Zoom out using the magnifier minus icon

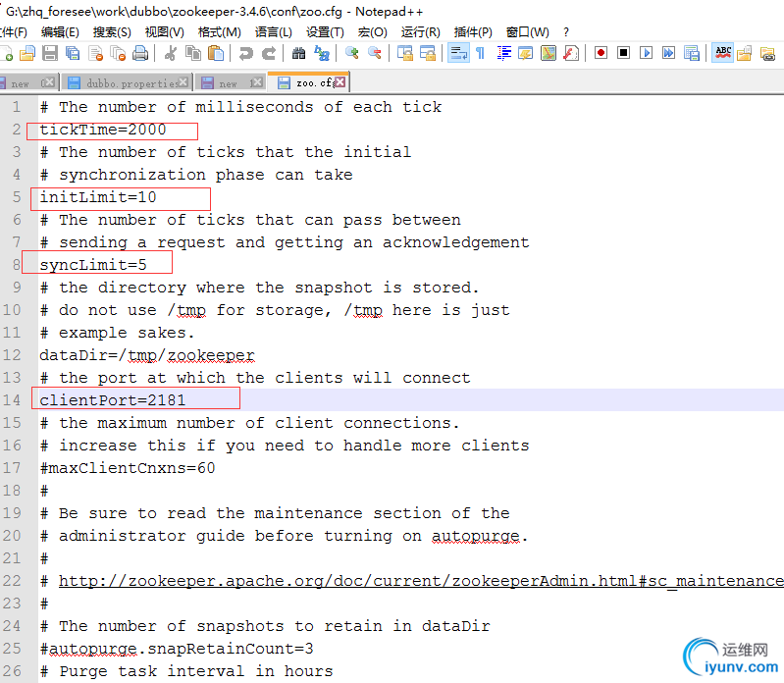point(375,53)
